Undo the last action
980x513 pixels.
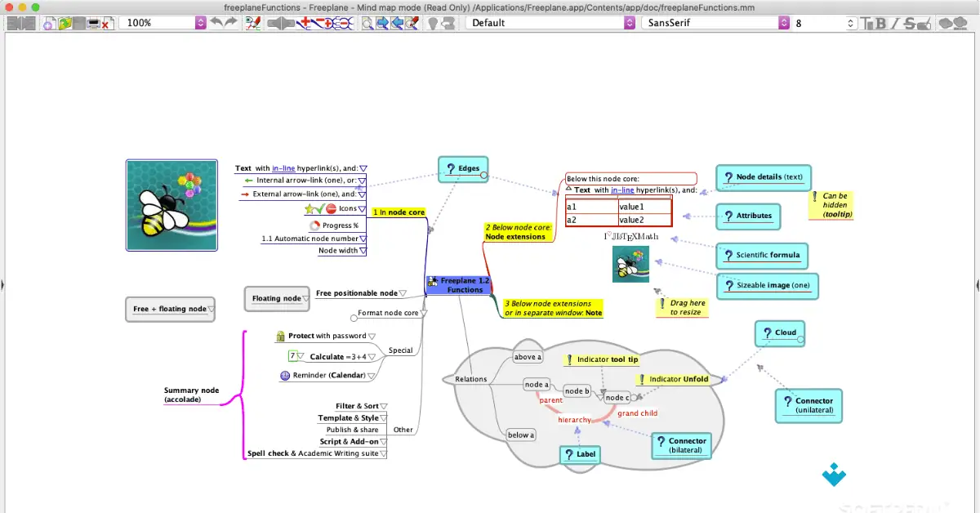[215, 23]
